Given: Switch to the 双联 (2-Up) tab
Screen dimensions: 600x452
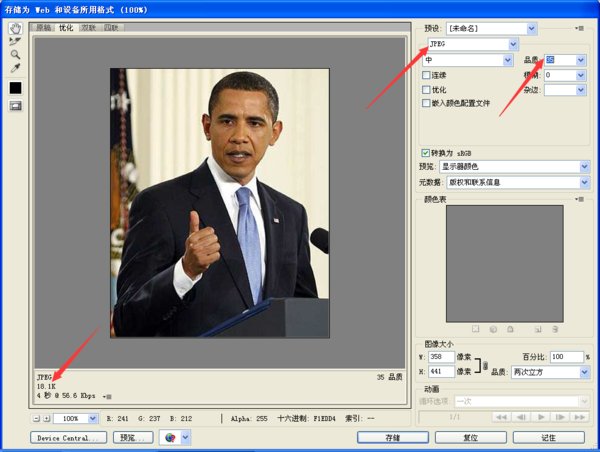Looking at the screenshot, I should pos(89,28).
